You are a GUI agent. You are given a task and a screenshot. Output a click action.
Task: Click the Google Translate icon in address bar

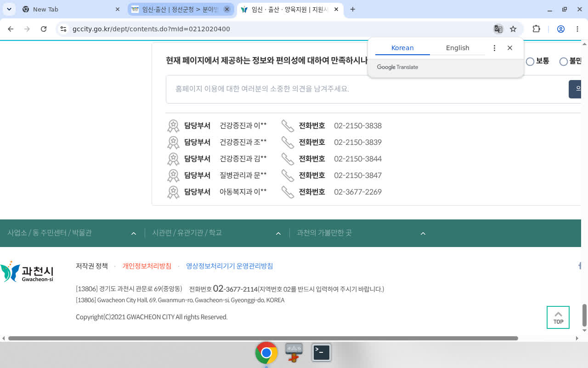tap(498, 29)
